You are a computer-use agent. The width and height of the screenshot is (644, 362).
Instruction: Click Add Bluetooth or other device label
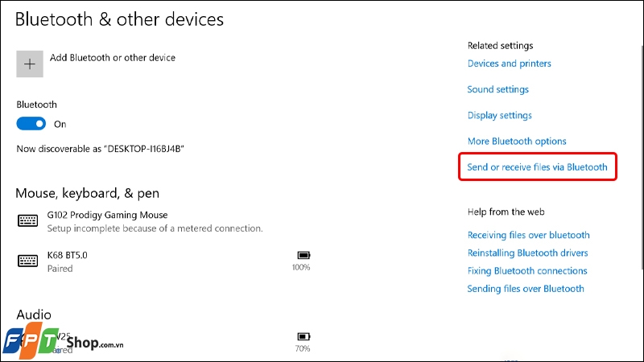coord(113,58)
